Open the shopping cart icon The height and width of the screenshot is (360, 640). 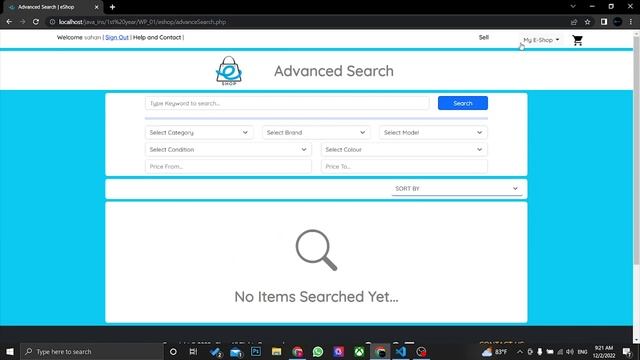point(577,40)
